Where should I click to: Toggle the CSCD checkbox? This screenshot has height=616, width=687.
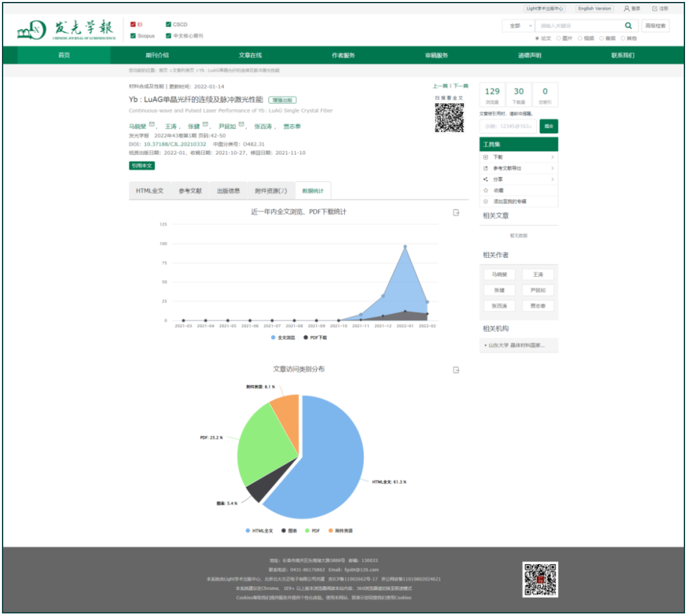tap(169, 25)
